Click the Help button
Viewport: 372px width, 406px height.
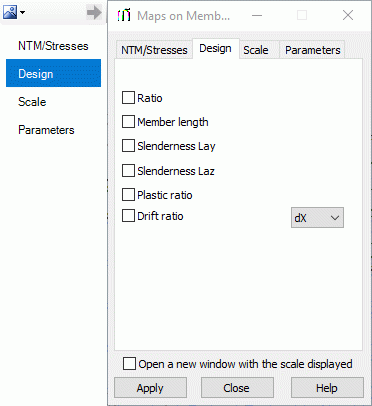pyautogui.click(x=327, y=388)
